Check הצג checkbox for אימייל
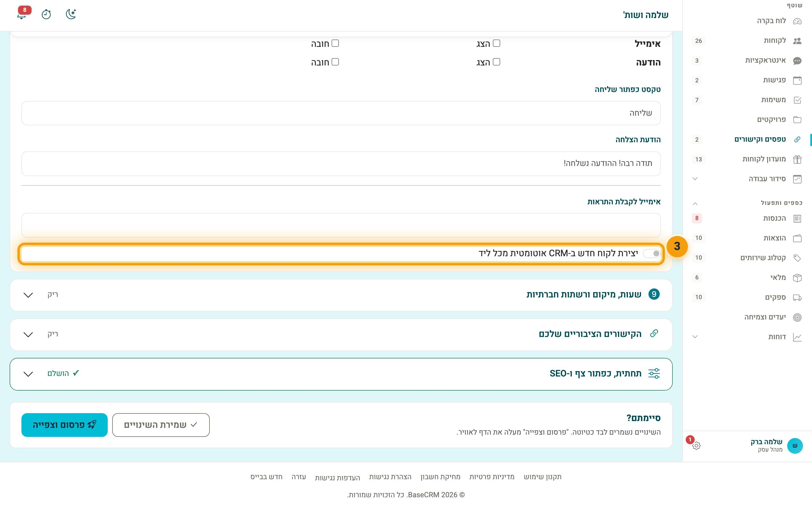The height and width of the screenshot is (508, 812). [496, 43]
